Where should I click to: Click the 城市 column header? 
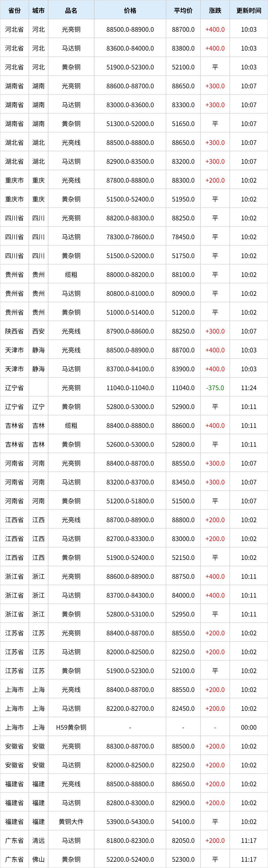tap(38, 10)
